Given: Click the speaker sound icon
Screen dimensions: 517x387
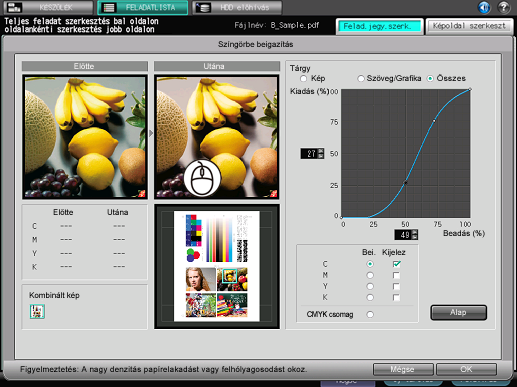Looking at the screenshot, I should pyautogui.click(x=484, y=7).
